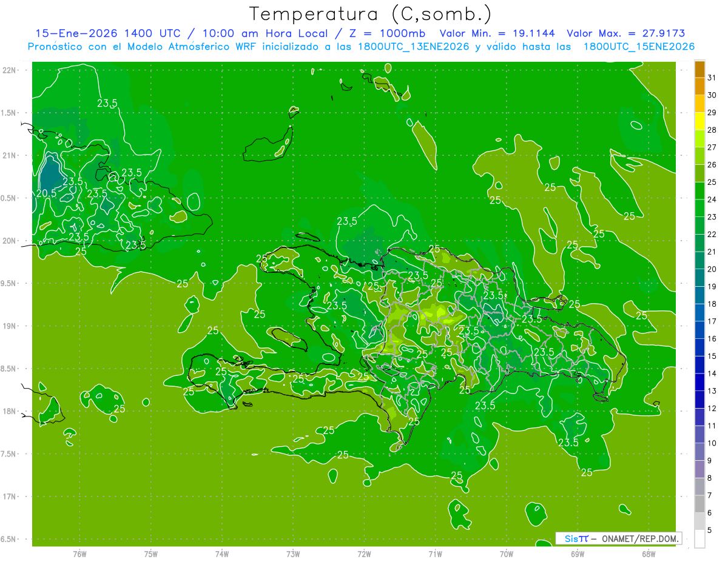Click the "72W" longitude axis label
Image resolution: width=728 pixels, height=562 pixels.
(364, 554)
